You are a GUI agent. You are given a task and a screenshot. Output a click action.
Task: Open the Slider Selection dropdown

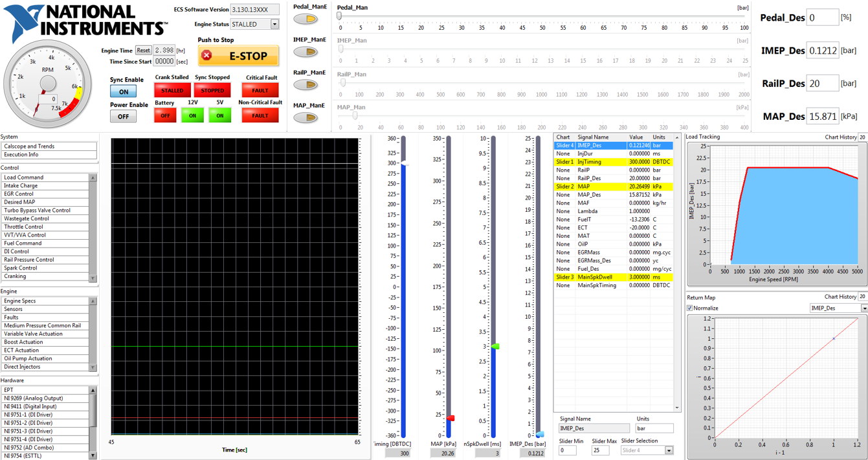click(669, 450)
